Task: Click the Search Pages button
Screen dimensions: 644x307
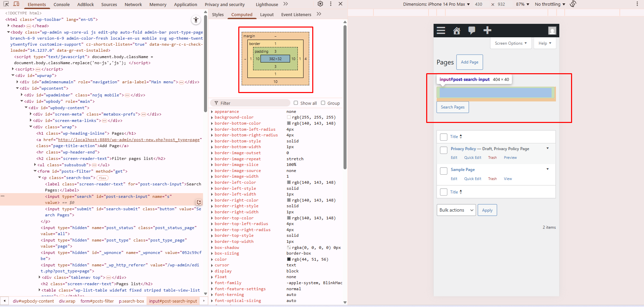Action: coord(452,107)
